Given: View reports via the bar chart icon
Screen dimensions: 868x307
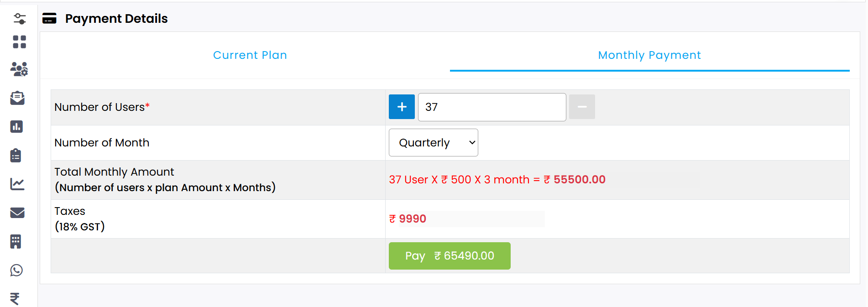Looking at the screenshot, I should point(17,127).
